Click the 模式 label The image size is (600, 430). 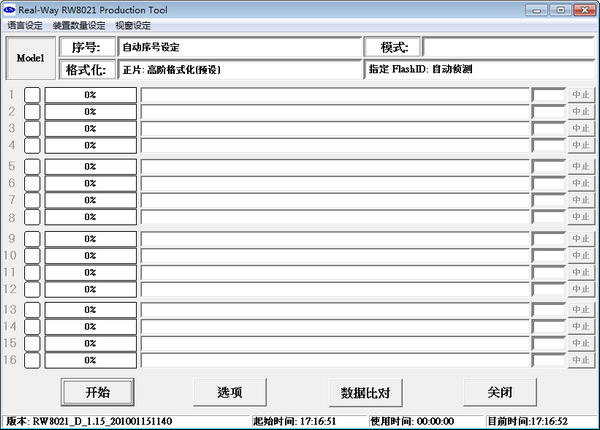[x=392, y=47]
